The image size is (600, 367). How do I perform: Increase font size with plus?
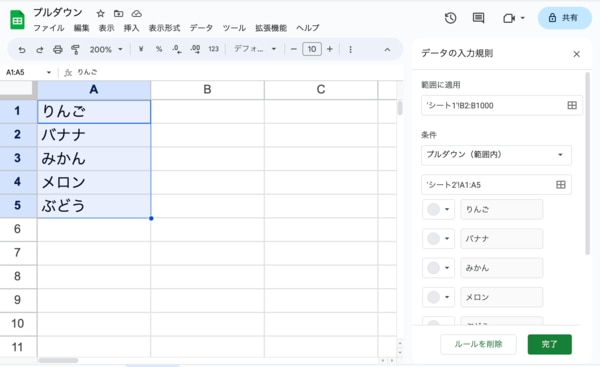[x=330, y=49]
